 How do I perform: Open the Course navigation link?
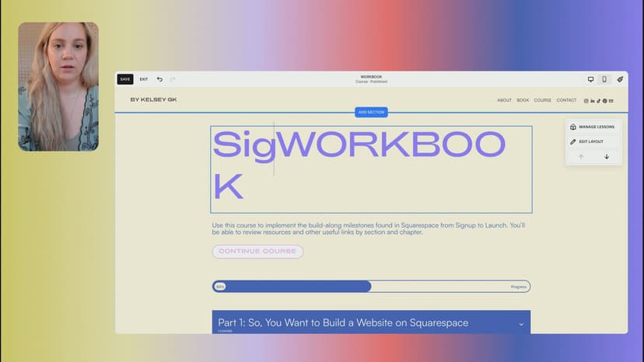[542, 100]
